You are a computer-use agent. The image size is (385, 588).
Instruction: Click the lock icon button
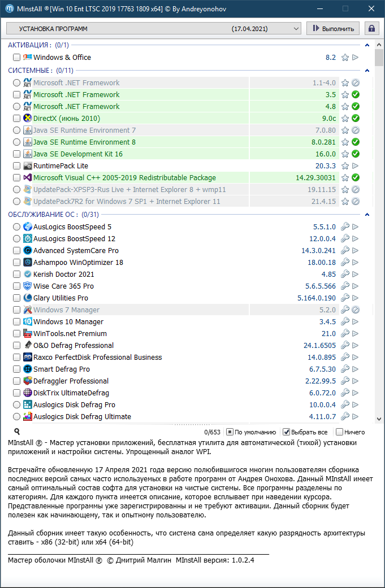371,28
